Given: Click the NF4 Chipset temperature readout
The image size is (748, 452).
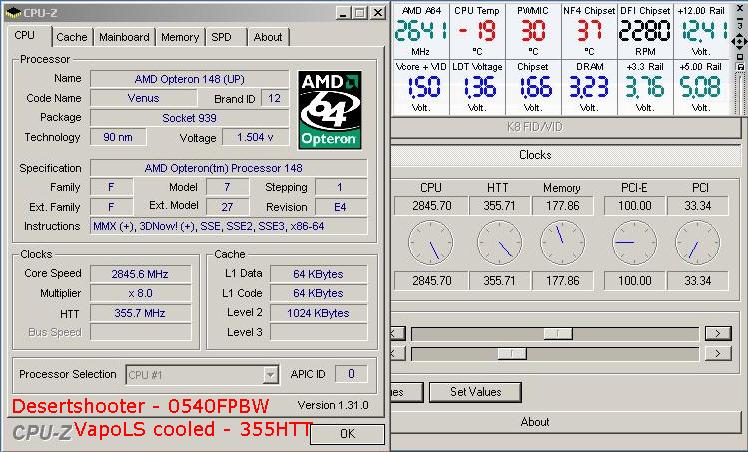Looking at the screenshot, I should point(589,31).
